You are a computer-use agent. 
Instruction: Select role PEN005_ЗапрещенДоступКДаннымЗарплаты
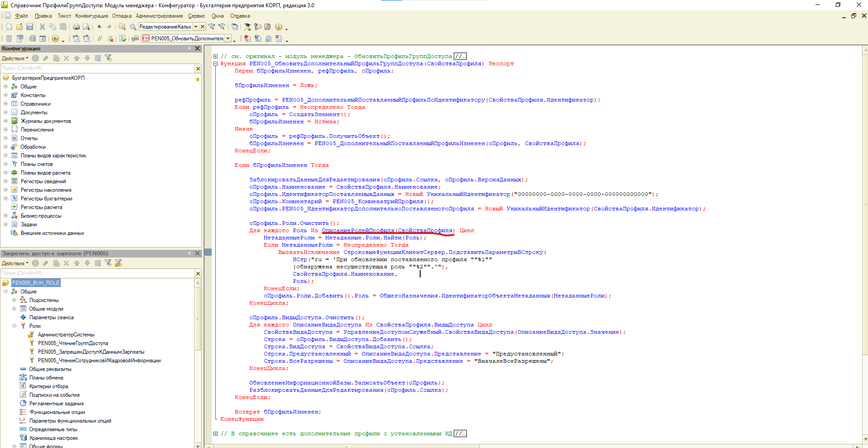[91, 352]
